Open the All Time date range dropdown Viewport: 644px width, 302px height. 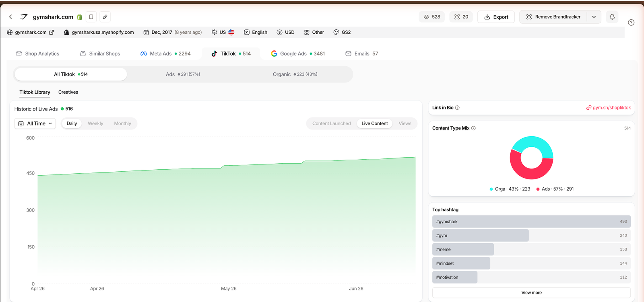click(35, 123)
